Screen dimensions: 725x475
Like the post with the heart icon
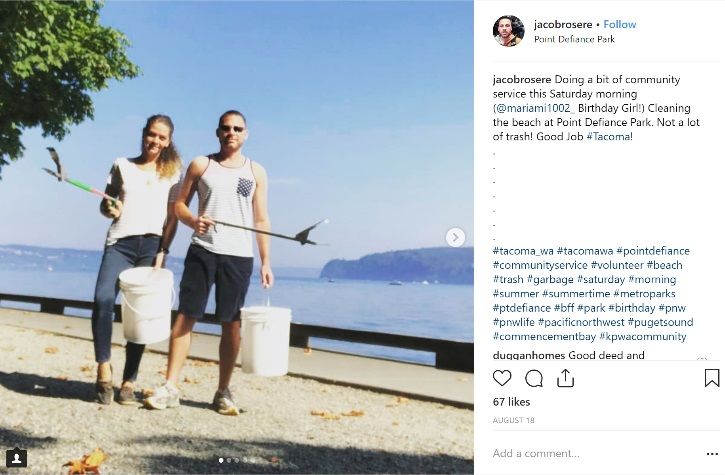point(502,378)
